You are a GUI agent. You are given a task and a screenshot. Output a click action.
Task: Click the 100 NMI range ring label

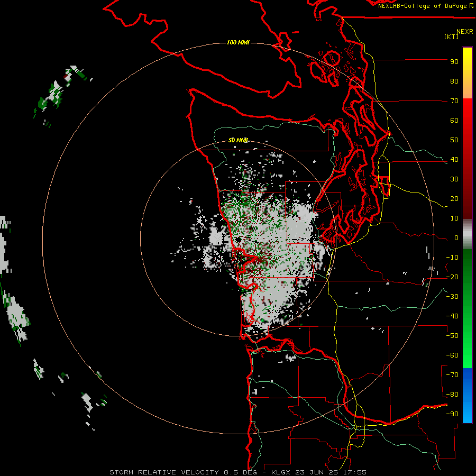click(x=238, y=42)
